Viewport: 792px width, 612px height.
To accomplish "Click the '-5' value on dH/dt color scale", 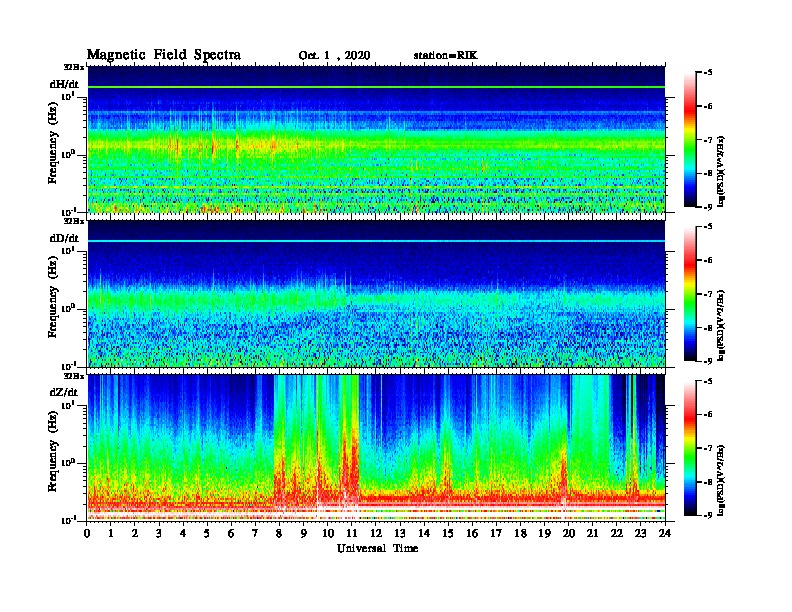I will tap(708, 73).
